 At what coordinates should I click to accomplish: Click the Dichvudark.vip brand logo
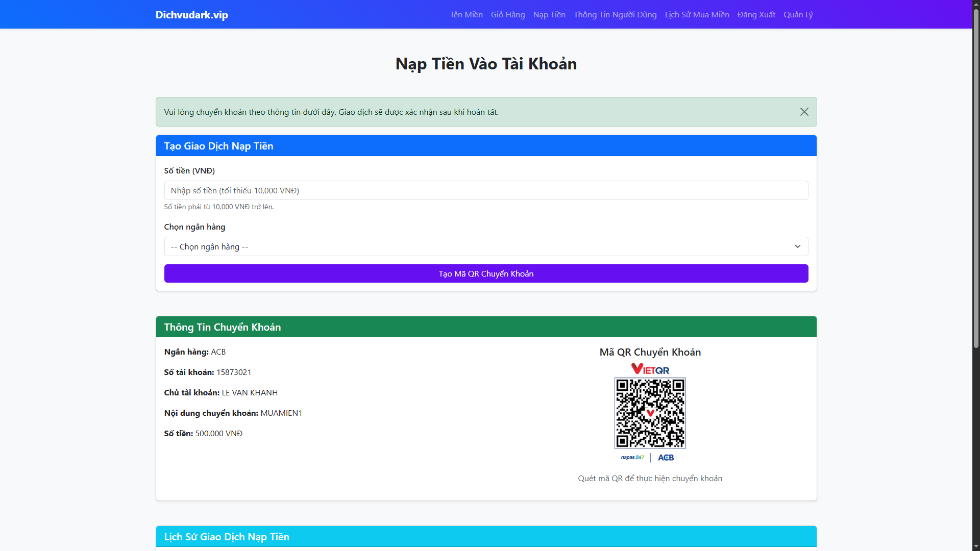(x=191, y=15)
